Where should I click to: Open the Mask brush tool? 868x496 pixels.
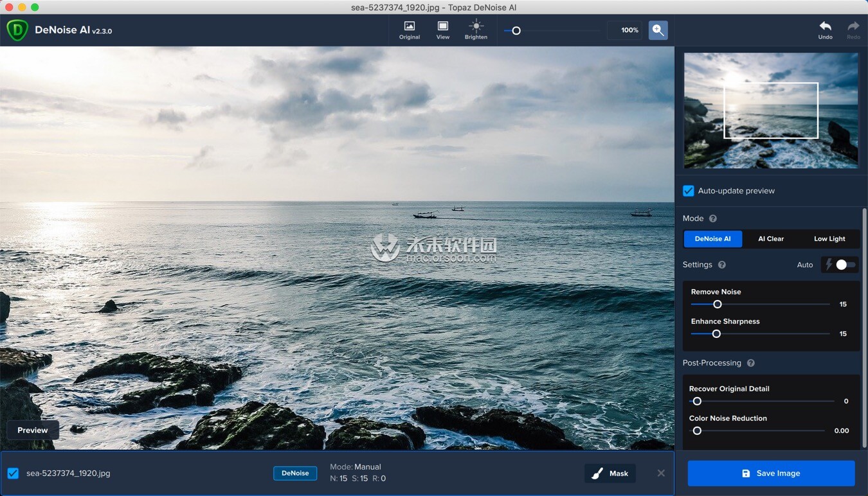point(610,473)
